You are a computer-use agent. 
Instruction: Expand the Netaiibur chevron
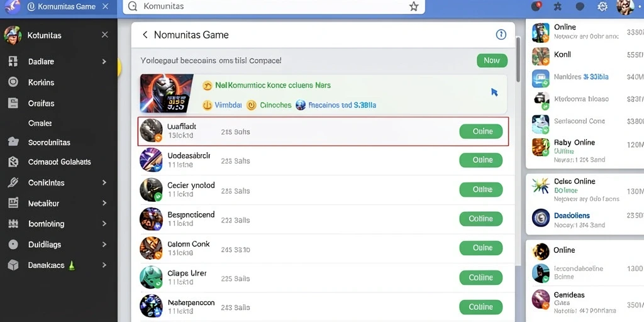point(104,203)
